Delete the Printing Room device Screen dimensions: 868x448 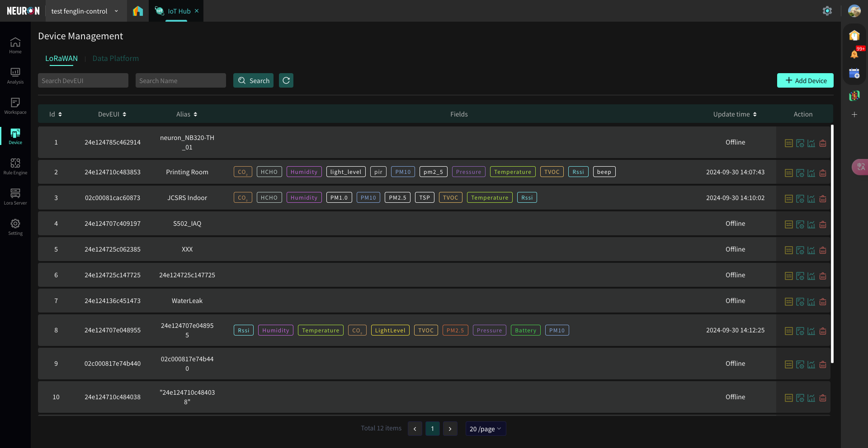click(823, 173)
